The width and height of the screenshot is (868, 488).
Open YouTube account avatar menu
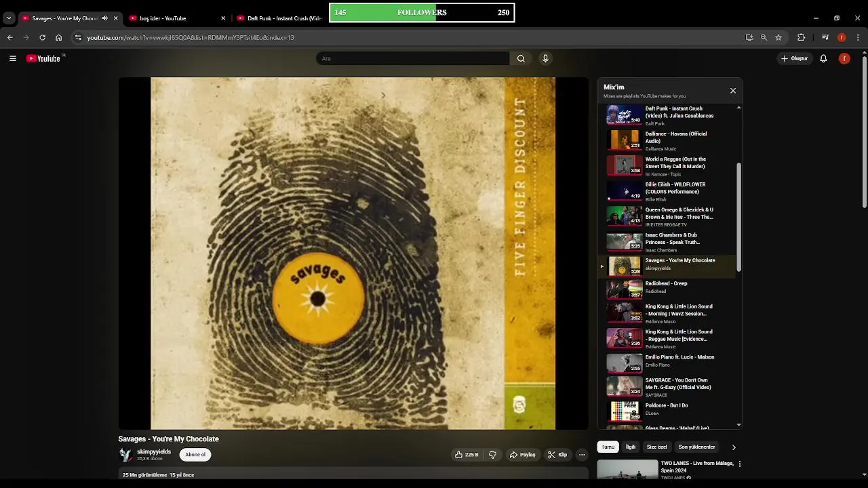click(844, 58)
